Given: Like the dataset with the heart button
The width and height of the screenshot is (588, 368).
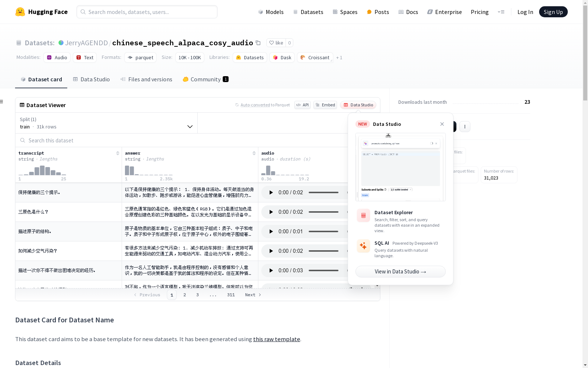Looking at the screenshot, I should click(x=276, y=43).
